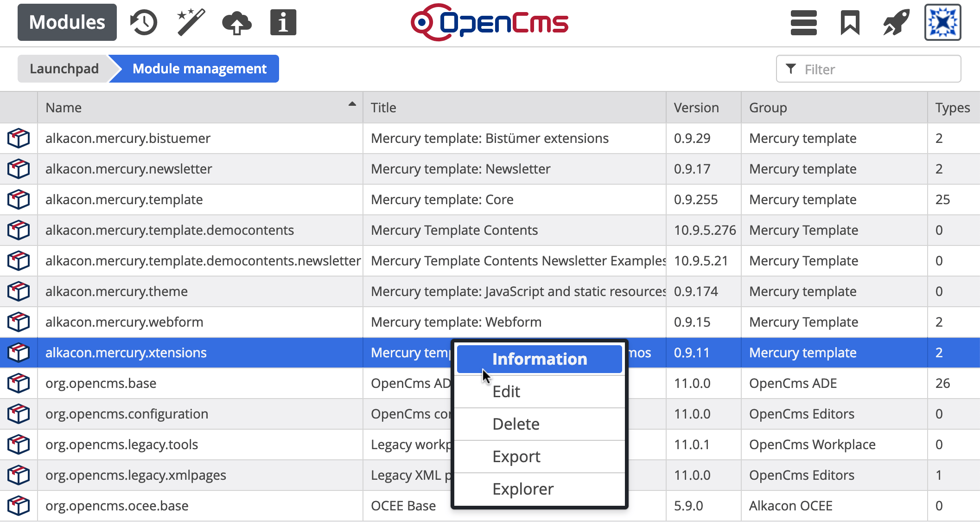Open the hamburger context menu icon
Screen dimensions: 980x522
(803, 22)
